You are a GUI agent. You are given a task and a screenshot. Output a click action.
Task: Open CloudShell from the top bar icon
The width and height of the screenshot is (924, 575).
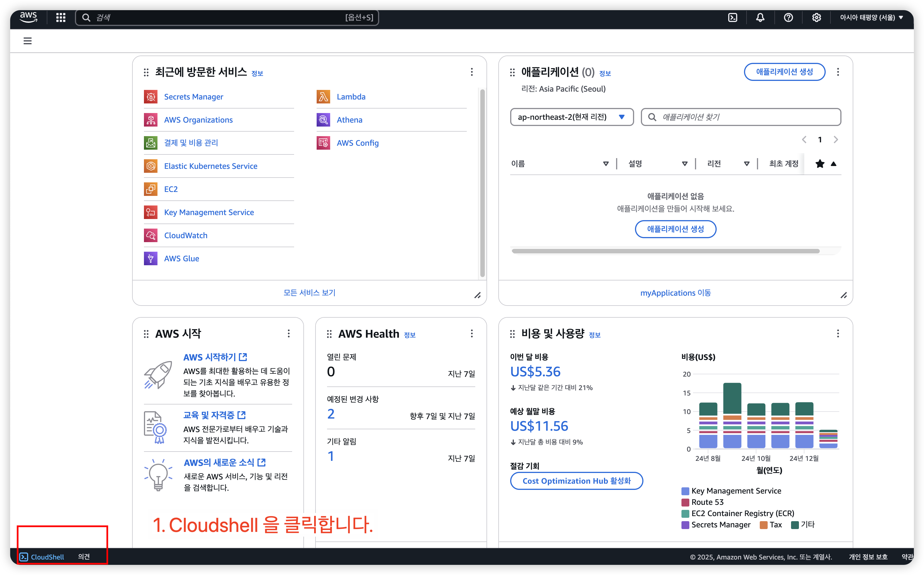732,17
